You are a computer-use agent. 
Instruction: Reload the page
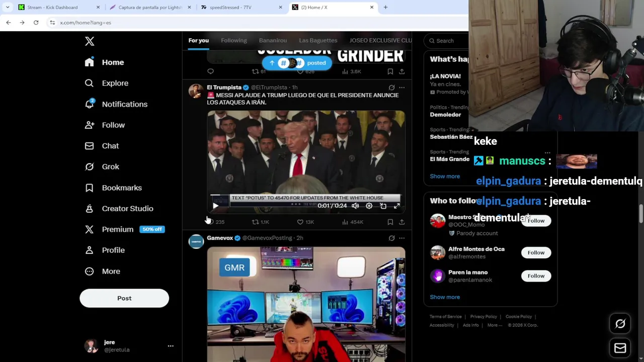click(x=36, y=23)
